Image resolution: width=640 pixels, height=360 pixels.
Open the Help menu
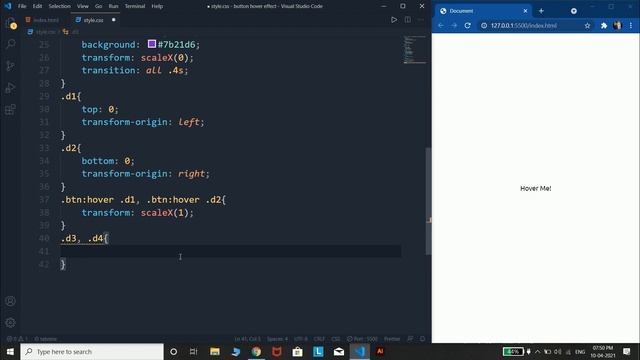coord(157,6)
